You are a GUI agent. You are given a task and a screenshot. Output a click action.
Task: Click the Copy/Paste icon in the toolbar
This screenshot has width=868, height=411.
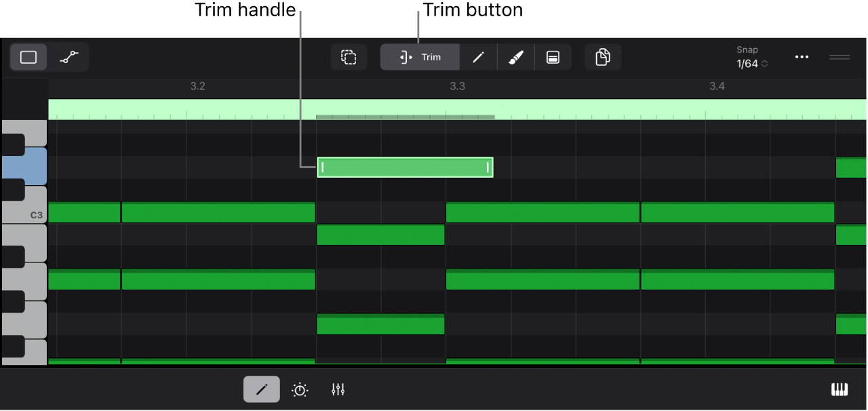point(603,57)
